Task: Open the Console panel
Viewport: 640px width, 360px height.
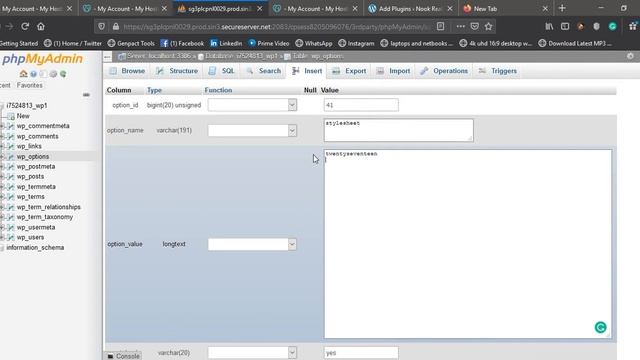Action: (x=123, y=356)
